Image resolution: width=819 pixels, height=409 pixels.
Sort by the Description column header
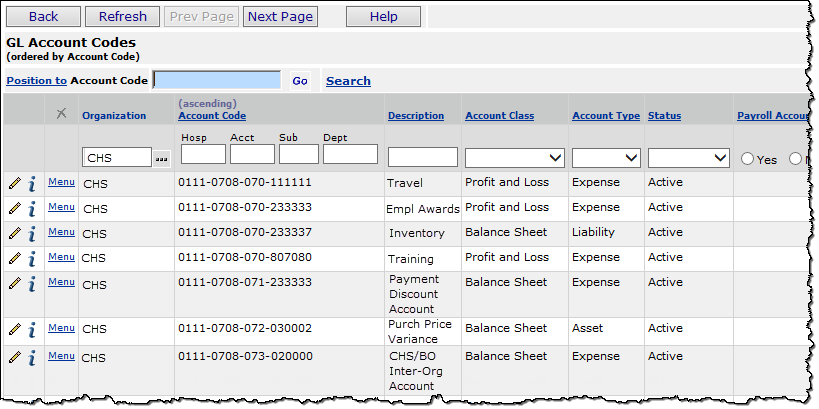pos(415,116)
